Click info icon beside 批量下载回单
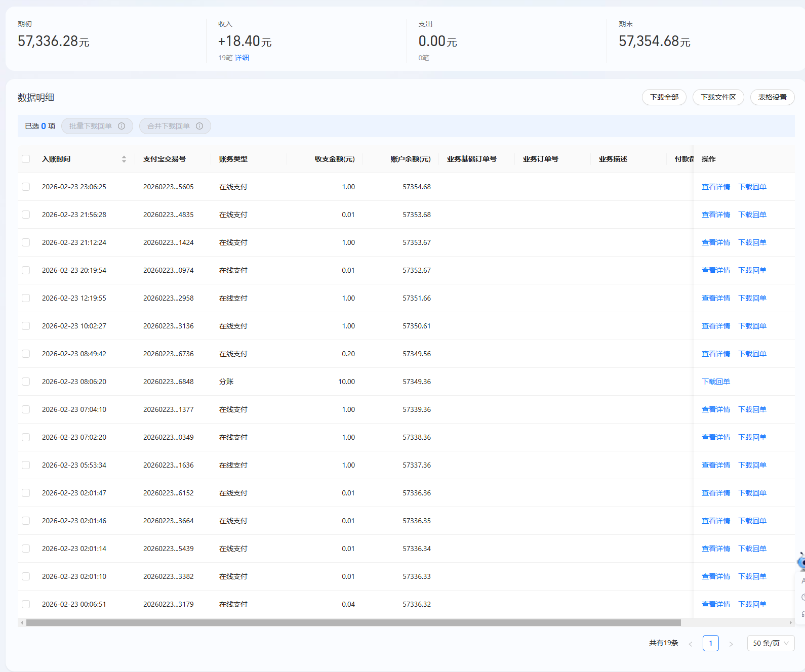 coord(122,126)
